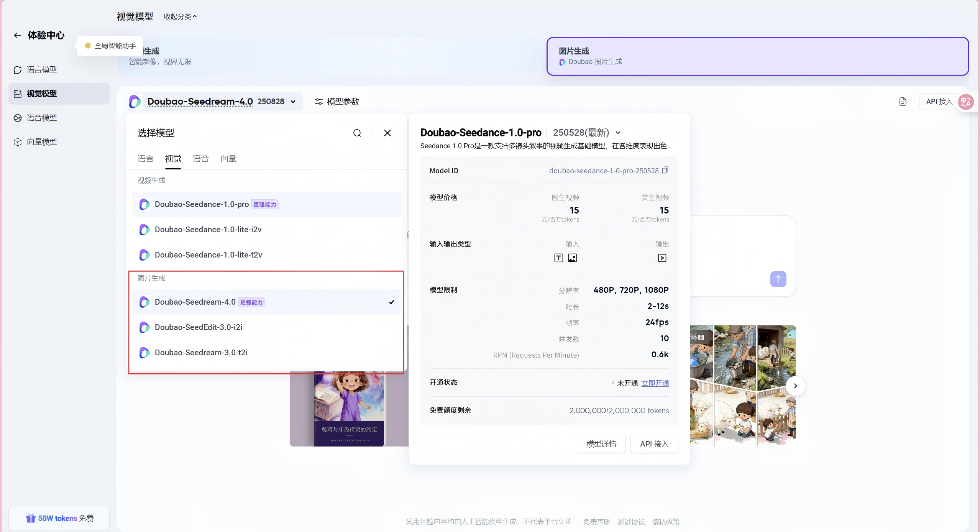Click next arrow on image carousel
The width and height of the screenshot is (980, 532).
pyautogui.click(x=795, y=386)
